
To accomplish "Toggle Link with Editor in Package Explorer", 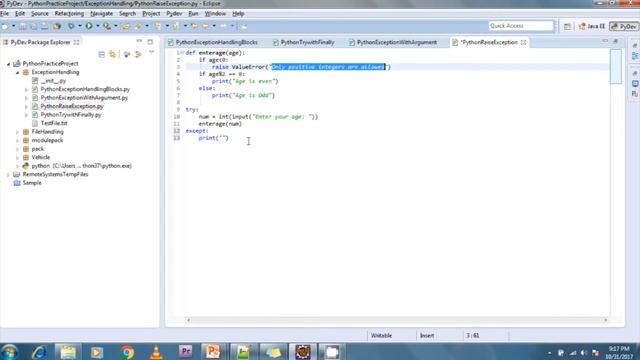I will tap(113, 54).
